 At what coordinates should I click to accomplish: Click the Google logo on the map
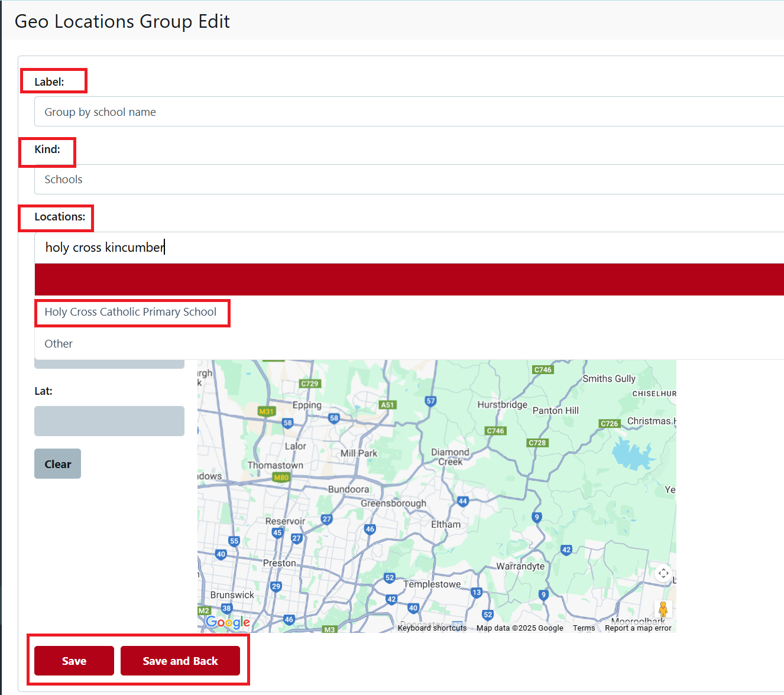[x=228, y=622]
